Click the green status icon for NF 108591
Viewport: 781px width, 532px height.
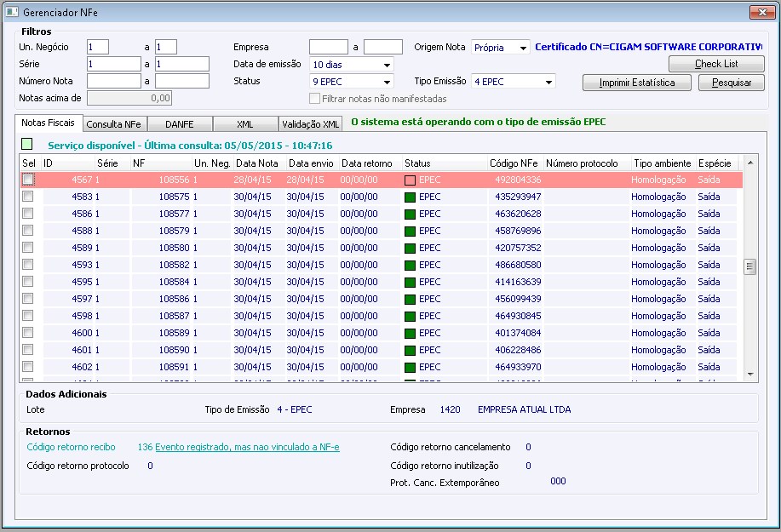click(411, 367)
